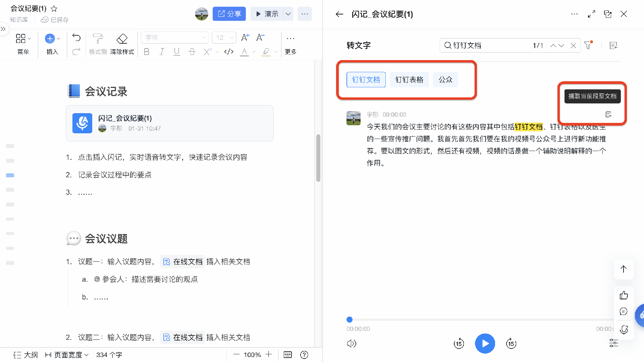Image resolution: width=644 pixels, height=362 pixels.
Task: Star the 会议纪要(1) document
Action: 54,9
